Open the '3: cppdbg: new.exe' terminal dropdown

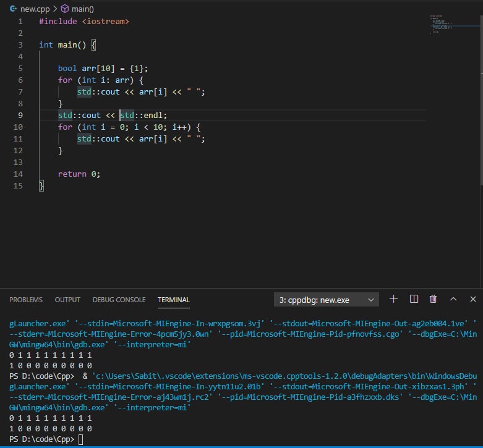point(326,300)
